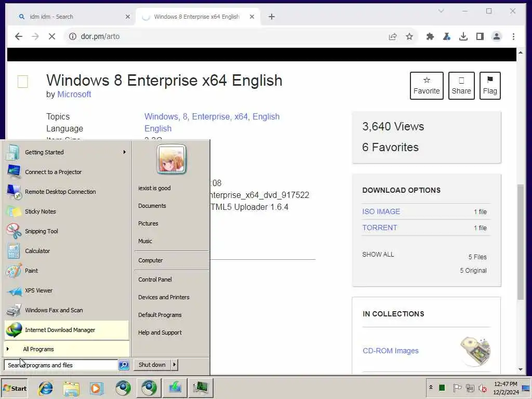Download the ISO IMAGE file
The width and height of the screenshot is (532, 399).
(x=381, y=211)
